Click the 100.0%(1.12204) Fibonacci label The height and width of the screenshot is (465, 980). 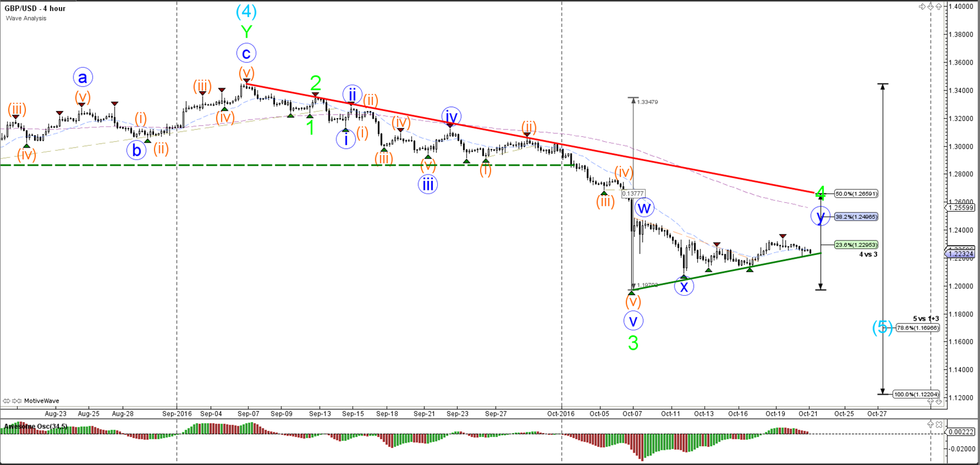916,394
